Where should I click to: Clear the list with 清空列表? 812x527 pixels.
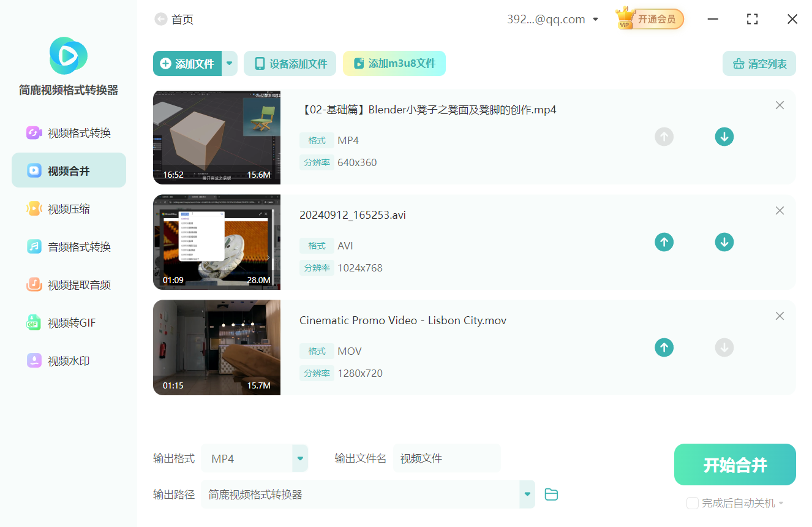(759, 64)
